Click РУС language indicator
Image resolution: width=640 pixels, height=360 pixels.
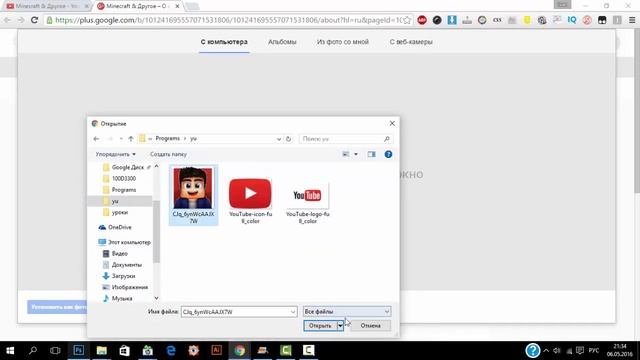click(x=593, y=351)
